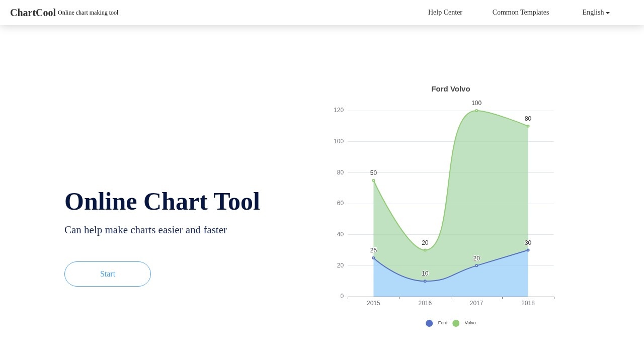The width and height of the screenshot is (644, 362).
Task: Click the Online Chart Tool heading
Action: coord(162,202)
